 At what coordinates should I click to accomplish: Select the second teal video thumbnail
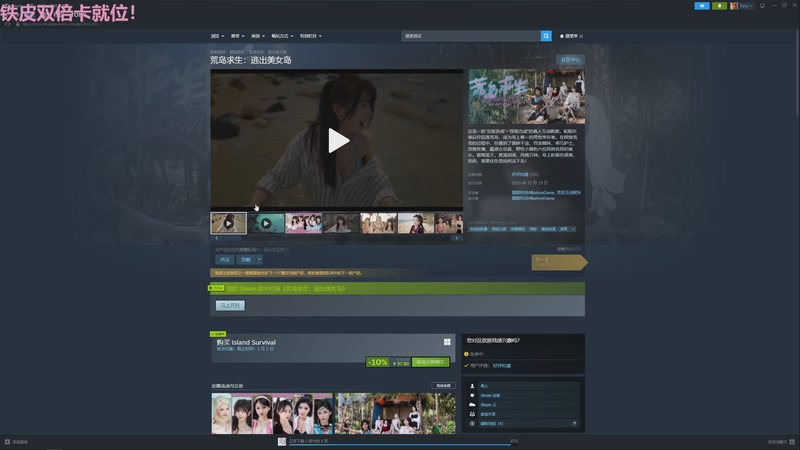266,223
